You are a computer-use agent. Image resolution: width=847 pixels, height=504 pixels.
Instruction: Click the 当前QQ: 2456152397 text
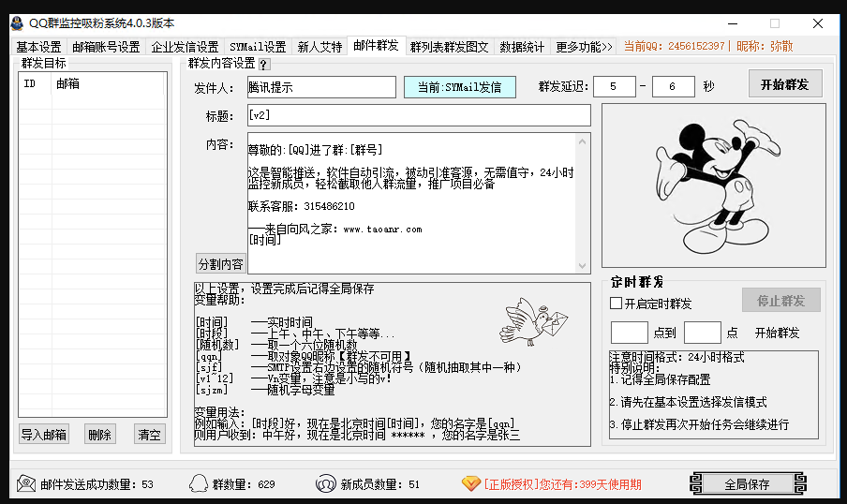pos(675,46)
